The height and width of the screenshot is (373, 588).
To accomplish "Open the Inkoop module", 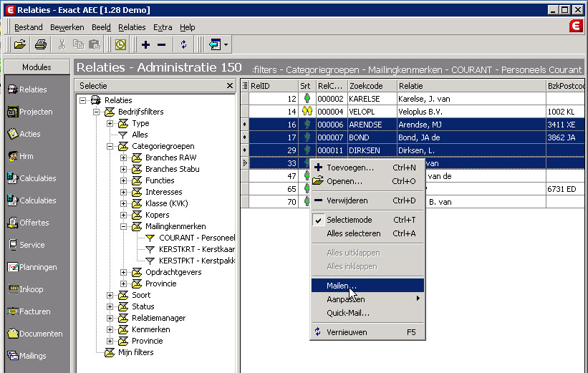I will click(26, 289).
